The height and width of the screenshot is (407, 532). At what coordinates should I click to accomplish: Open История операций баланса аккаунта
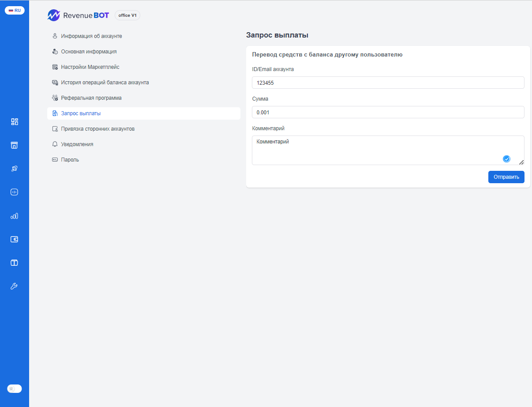click(144, 83)
